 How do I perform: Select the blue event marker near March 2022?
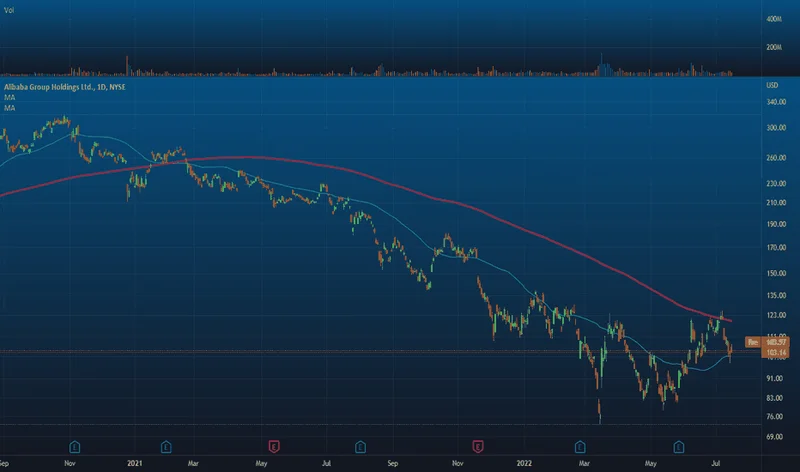pyautogui.click(x=580, y=444)
